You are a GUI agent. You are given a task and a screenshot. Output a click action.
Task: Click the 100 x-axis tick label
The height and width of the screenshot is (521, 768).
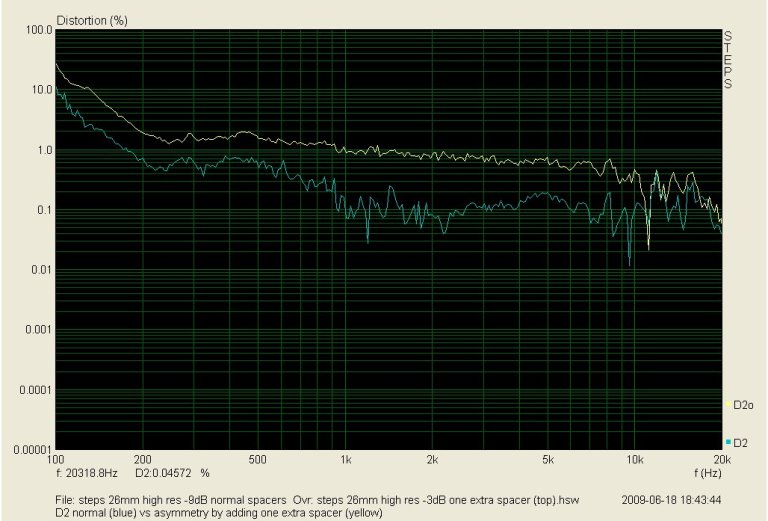coord(55,460)
